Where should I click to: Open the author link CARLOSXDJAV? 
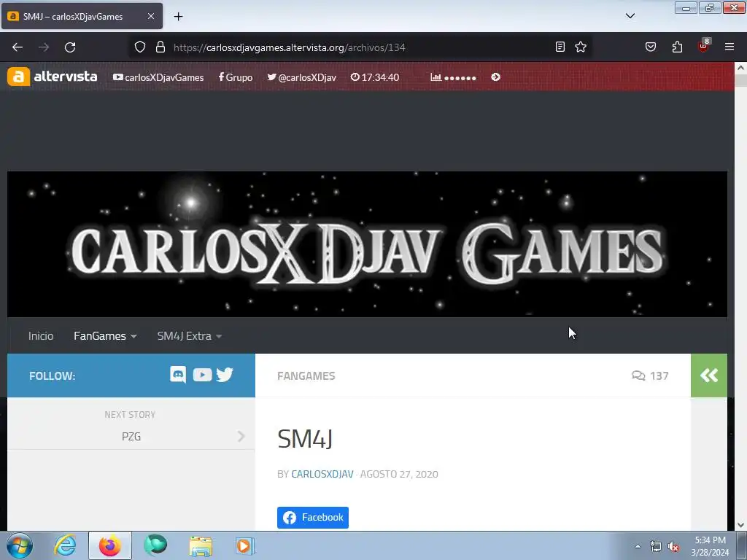[322, 474]
